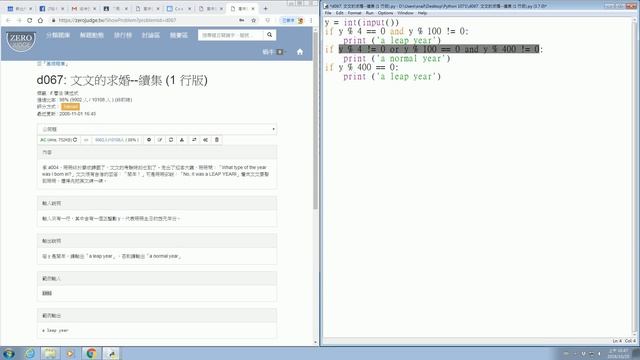
Task: Switch to Python IDLE in the taskbar
Action: 112,353
